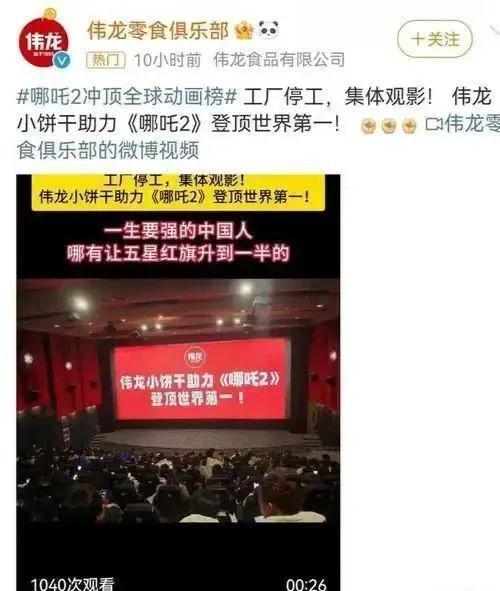Screen dimensions: 500x591
Task: Click the 1040次观看 view count
Action: [72, 583]
